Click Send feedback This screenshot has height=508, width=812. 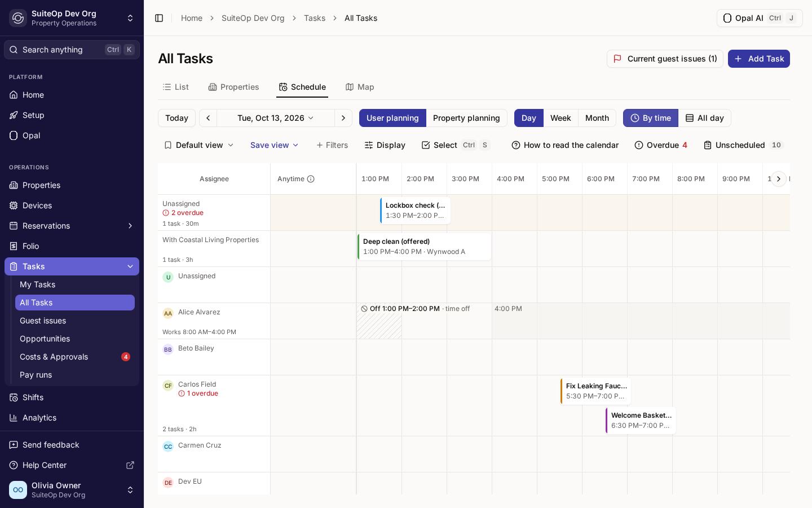pyautogui.click(x=72, y=445)
